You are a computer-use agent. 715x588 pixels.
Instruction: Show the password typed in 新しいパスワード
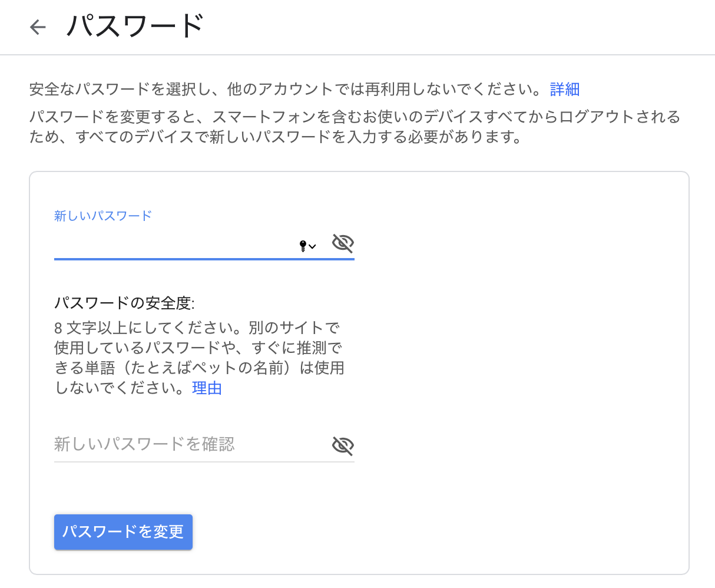[x=343, y=243]
